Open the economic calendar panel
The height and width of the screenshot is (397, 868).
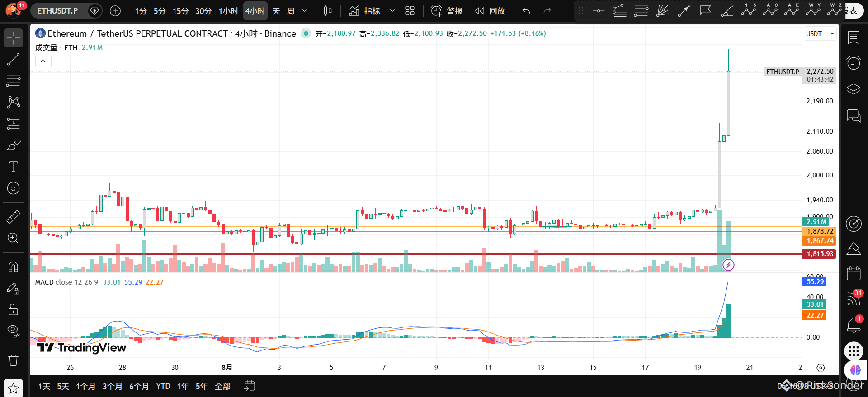[x=854, y=273]
